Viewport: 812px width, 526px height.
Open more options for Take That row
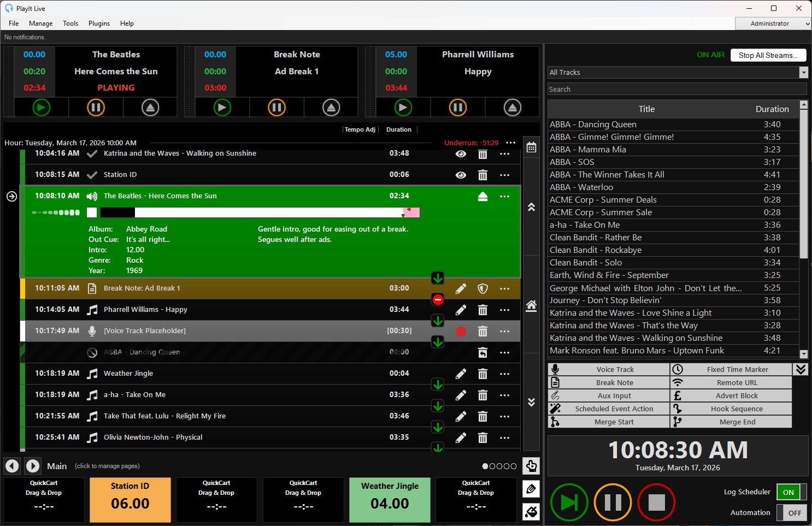[x=504, y=417]
